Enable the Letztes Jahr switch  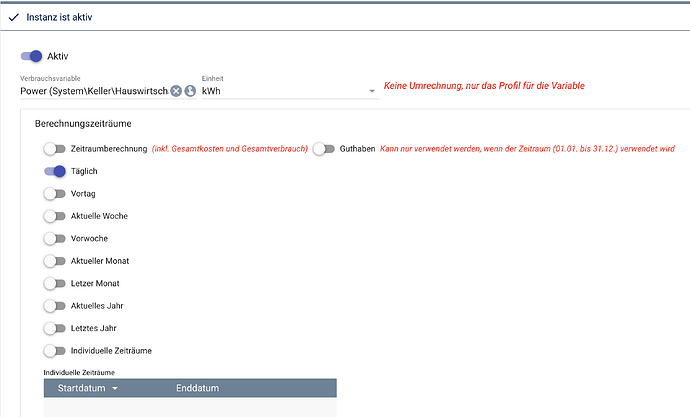(55, 328)
